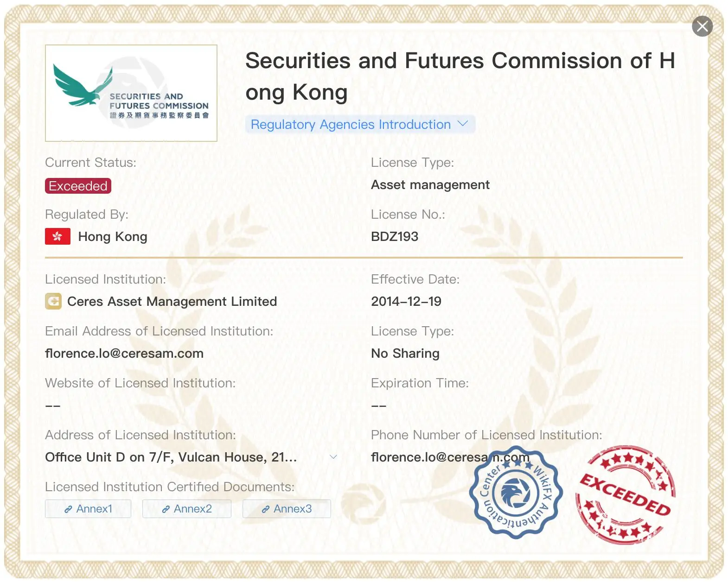Click the link icon inside Annex1 button
This screenshot has width=728, height=582.
coord(68,509)
